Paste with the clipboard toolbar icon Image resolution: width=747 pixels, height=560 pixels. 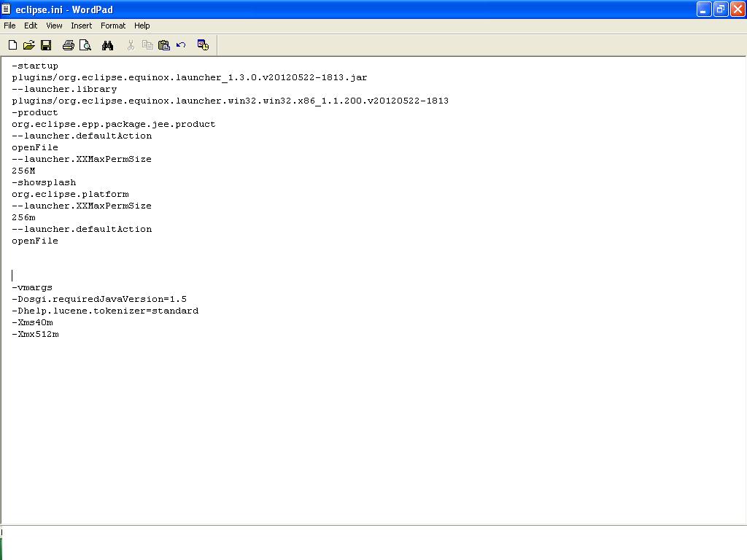[x=164, y=45]
